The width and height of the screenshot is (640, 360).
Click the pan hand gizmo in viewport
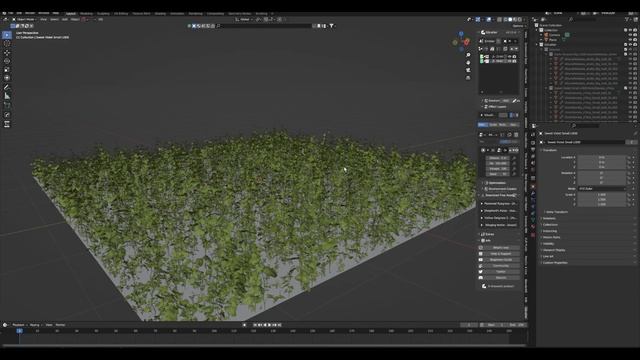coord(468,62)
